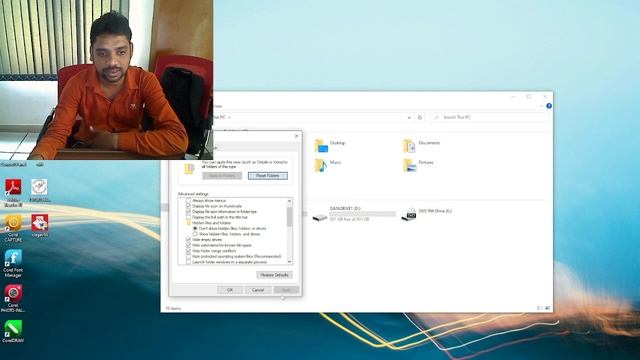
Task: Expand the address bar history dropdown
Action: click(x=409, y=118)
